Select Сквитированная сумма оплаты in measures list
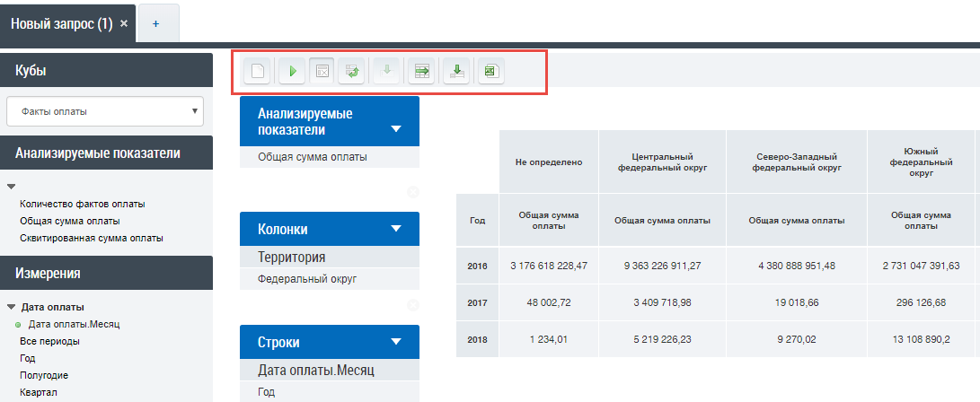The height and width of the screenshot is (402, 980). 91,238
